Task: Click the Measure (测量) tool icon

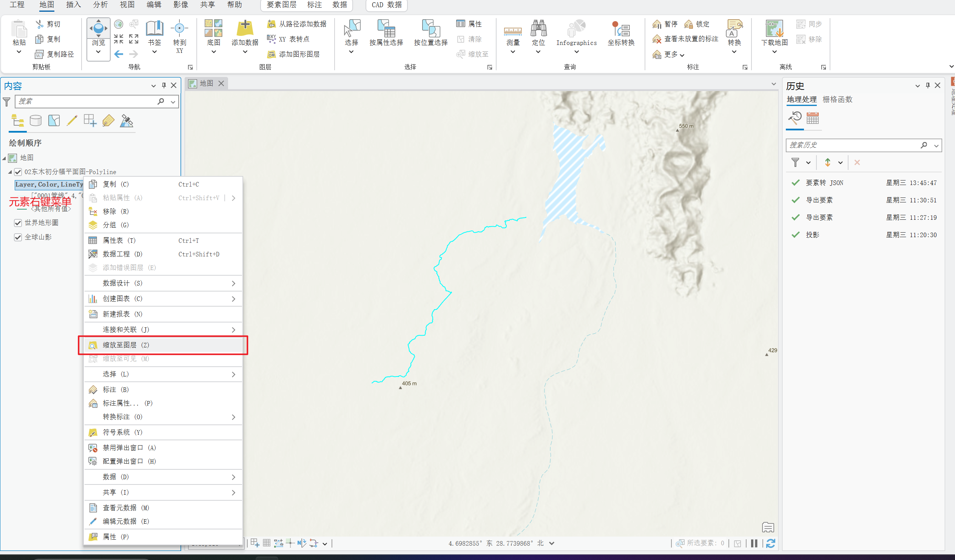Action: [513, 30]
